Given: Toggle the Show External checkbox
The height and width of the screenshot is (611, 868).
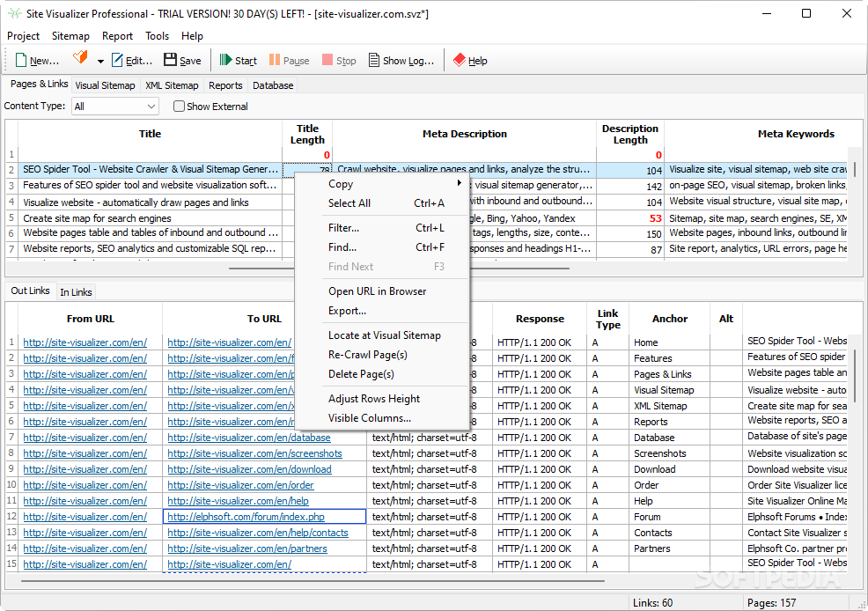Looking at the screenshot, I should coord(179,107).
